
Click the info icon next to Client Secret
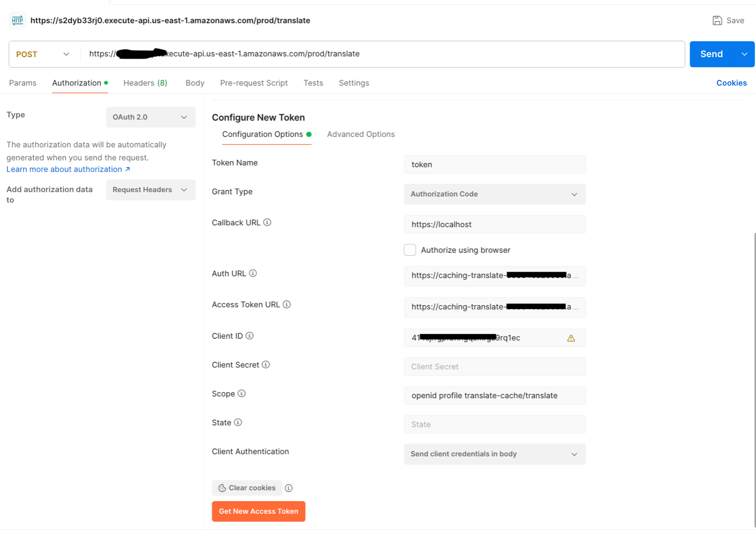266,365
